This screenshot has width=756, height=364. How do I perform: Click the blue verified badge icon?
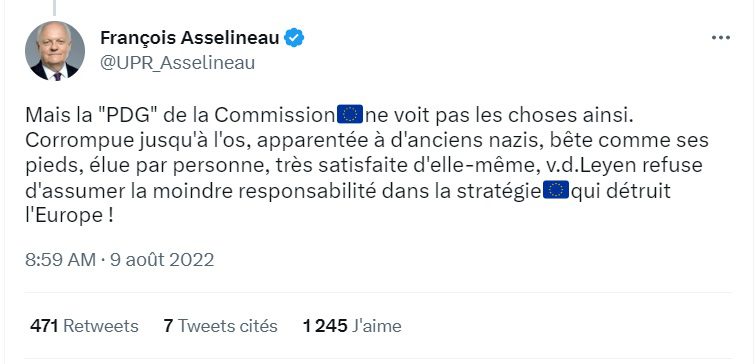coord(294,38)
